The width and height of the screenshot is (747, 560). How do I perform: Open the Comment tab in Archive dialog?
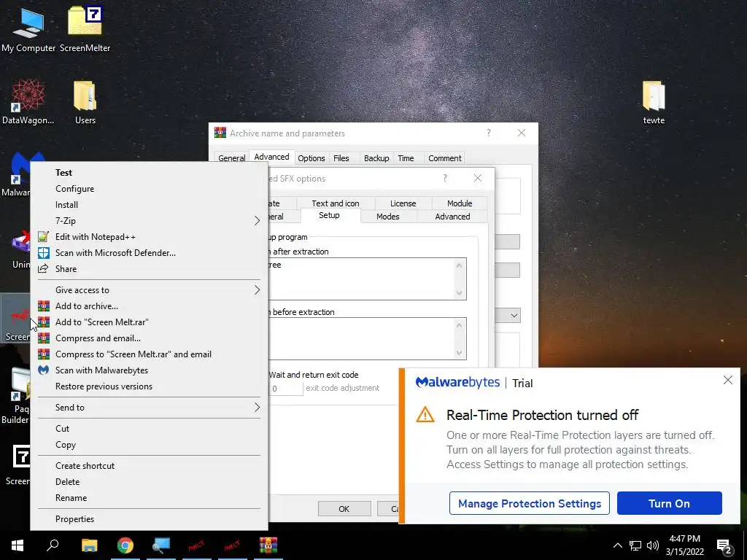click(444, 158)
